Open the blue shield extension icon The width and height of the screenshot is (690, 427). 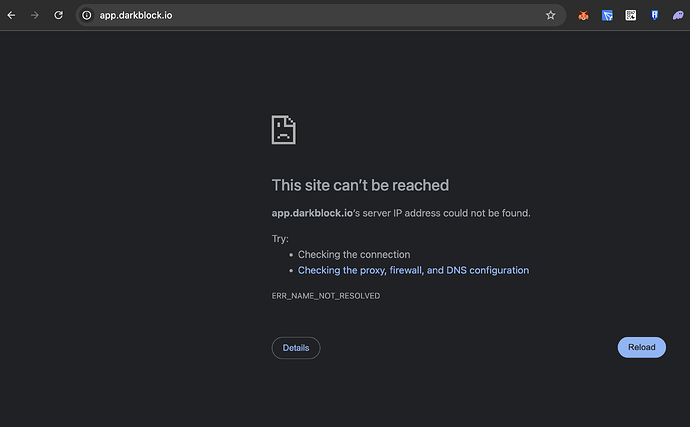[654, 15]
